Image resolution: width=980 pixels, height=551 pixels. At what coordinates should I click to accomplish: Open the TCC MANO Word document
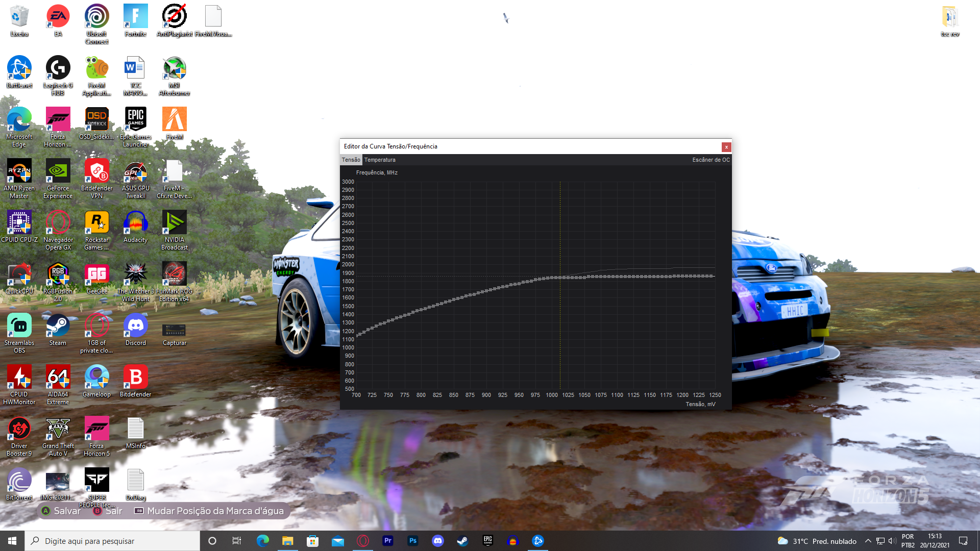[136, 76]
